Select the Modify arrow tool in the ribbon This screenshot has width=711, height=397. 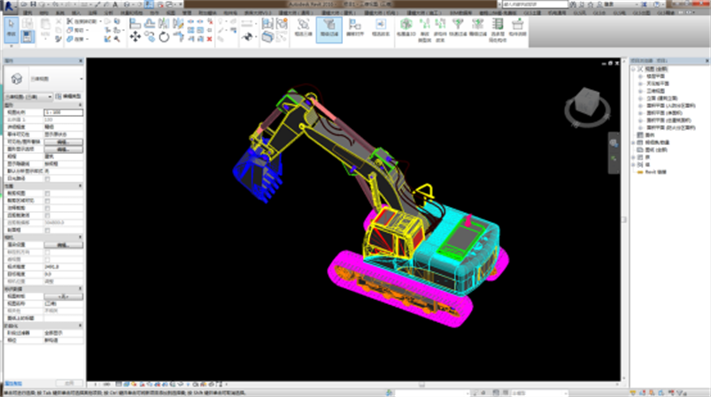(11, 29)
